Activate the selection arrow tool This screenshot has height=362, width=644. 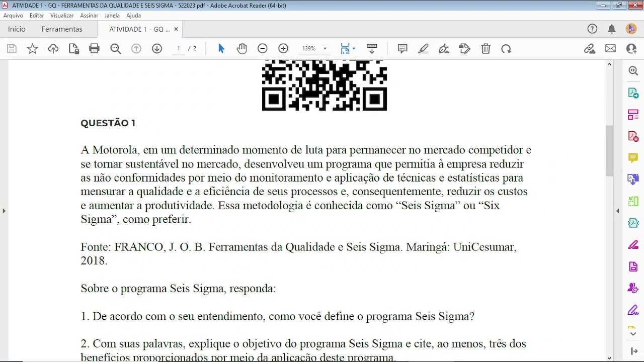[221, 49]
